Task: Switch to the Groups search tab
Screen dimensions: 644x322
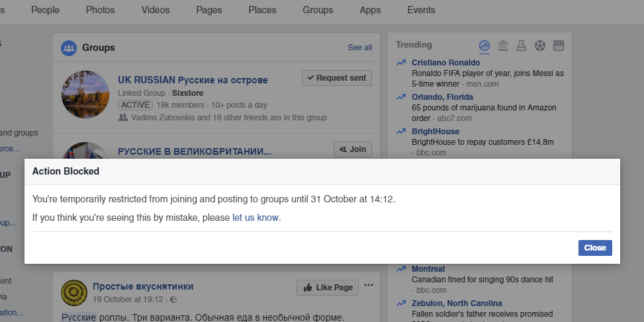Action: tap(318, 10)
